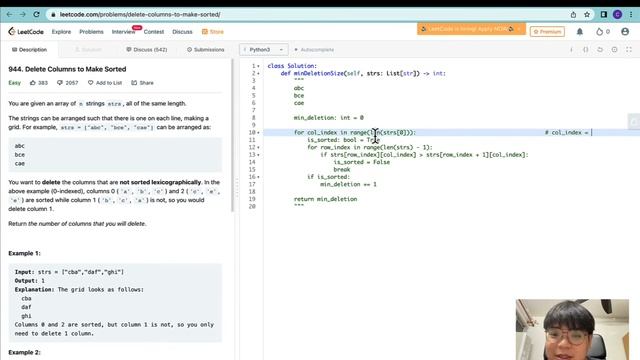Collapse fold arrow at line 2
640x360 pixels.
(x=258, y=73)
